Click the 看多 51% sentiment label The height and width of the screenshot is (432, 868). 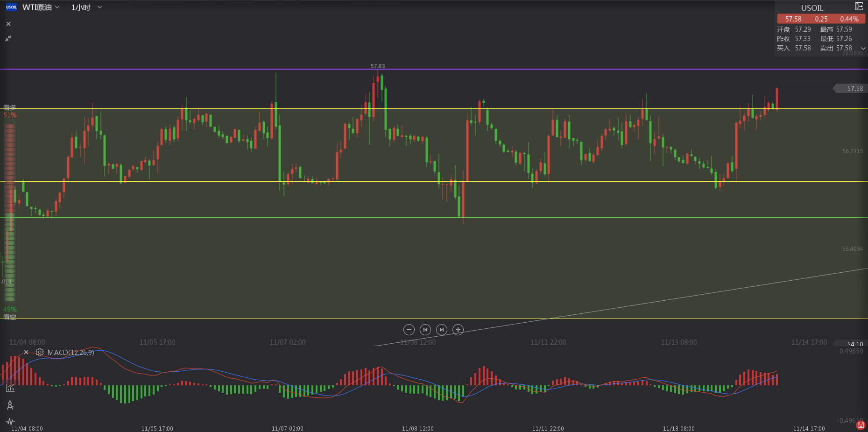pos(10,111)
